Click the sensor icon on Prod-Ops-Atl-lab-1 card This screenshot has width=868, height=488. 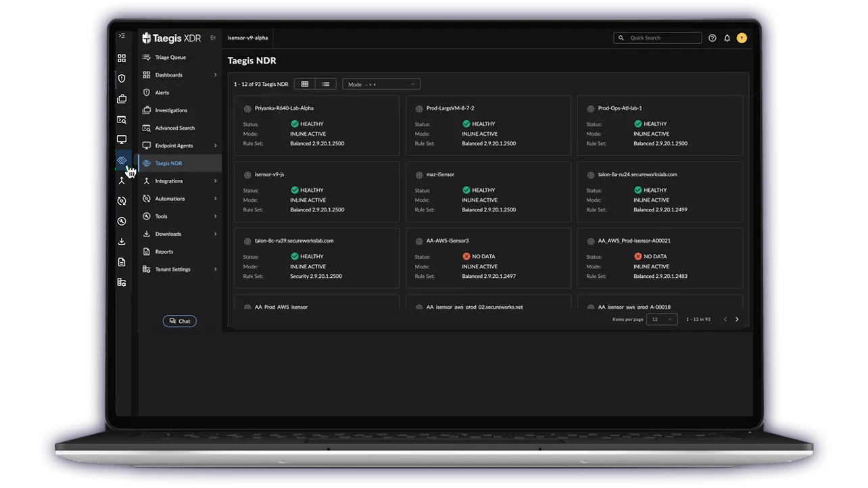(591, 108)
